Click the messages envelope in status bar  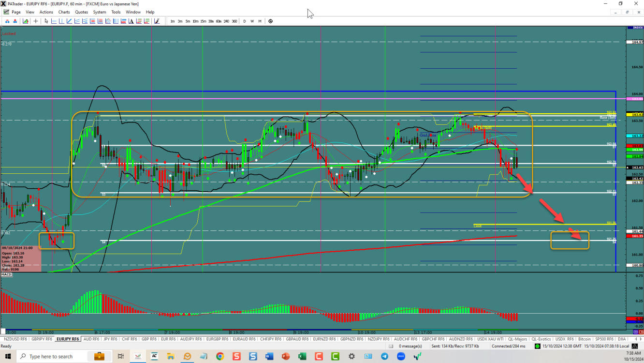click(391, 346)
